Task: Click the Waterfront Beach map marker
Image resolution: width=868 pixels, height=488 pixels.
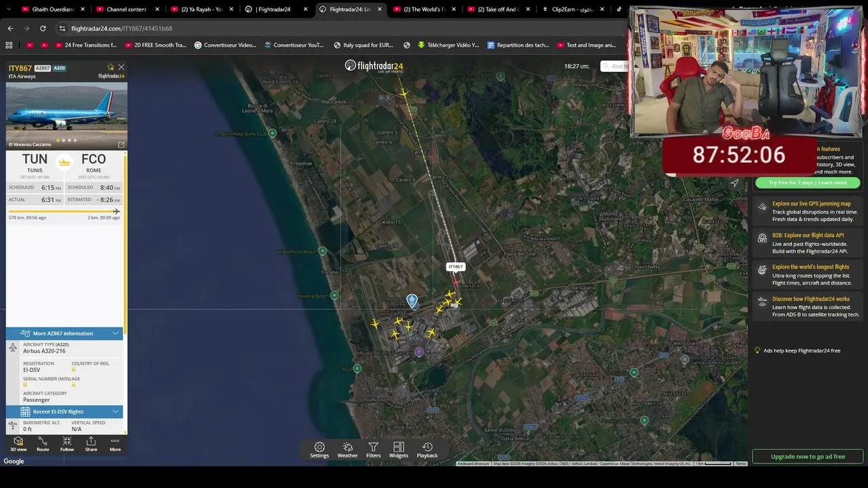Action: click(x=323, y=251)
